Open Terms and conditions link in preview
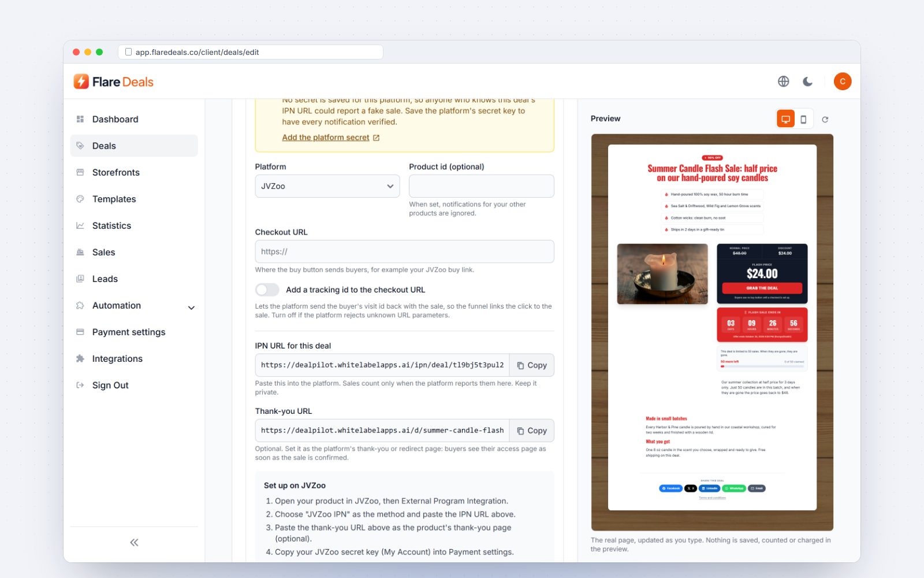The height and width of the screenshot is (578, 924). [712, 498]
